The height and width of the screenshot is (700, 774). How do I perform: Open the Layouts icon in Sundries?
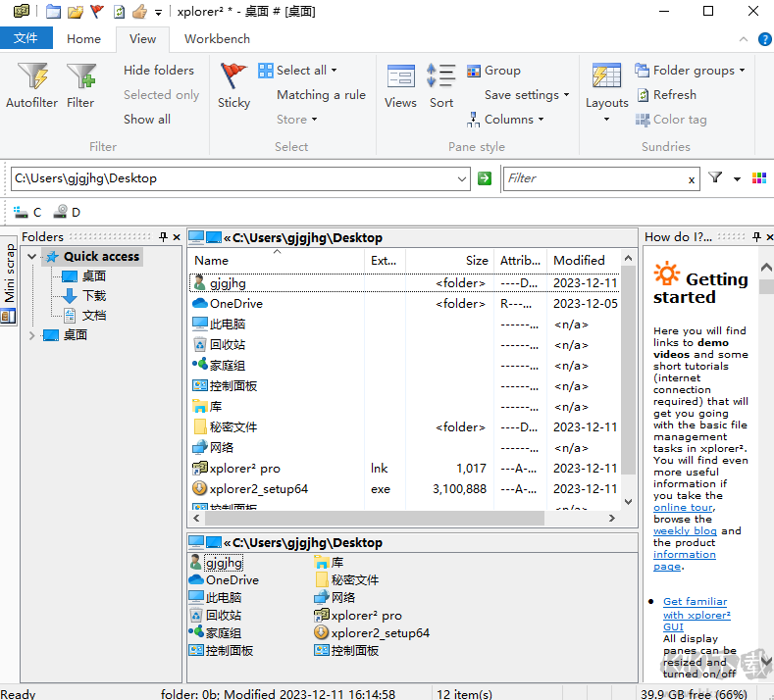click(606, 78)
